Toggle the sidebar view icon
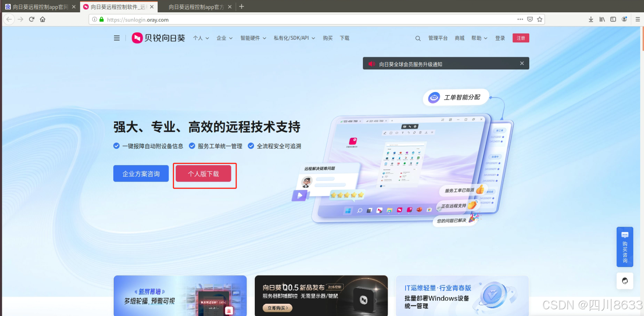Image resolution: width=644 pixels, height=316 pixels. (613, 19)
